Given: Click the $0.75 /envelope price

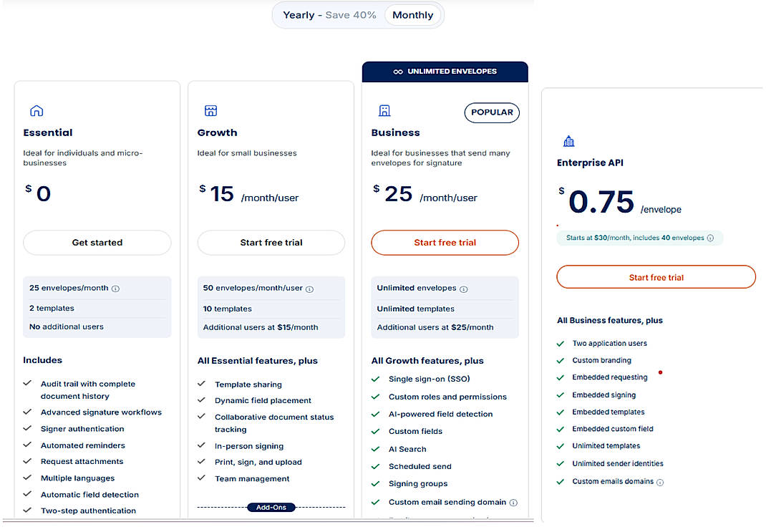Looking at the screenshot, I should (x=620, y=202).
